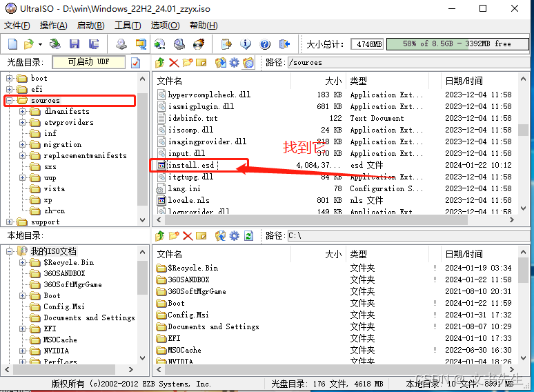Image resolution: width=534 pixels, height=392 pixels.
Task: Select idwbinfo.txt in the file list
Action: pyautogui.click(x=192, y=118)
